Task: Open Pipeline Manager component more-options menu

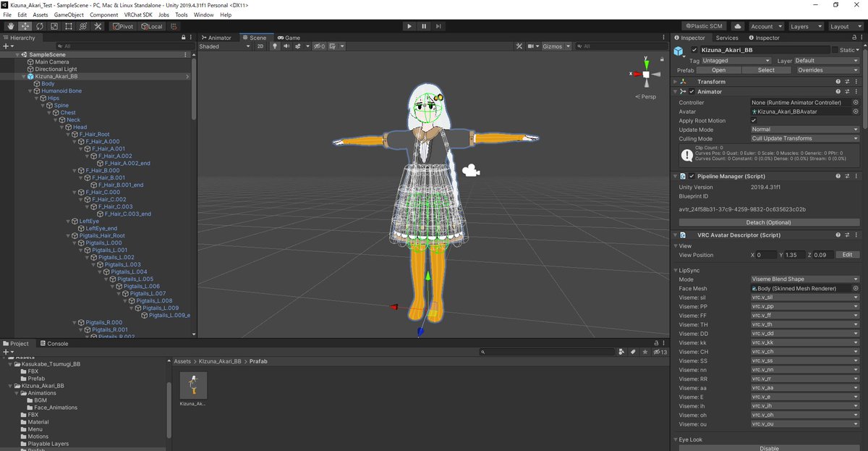Action: 856,176
